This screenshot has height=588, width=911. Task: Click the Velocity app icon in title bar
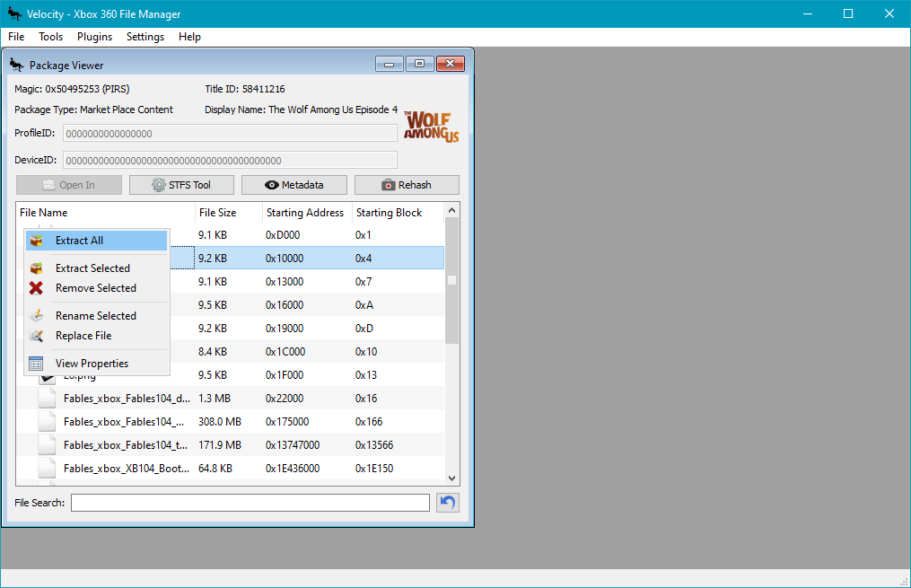14,13
